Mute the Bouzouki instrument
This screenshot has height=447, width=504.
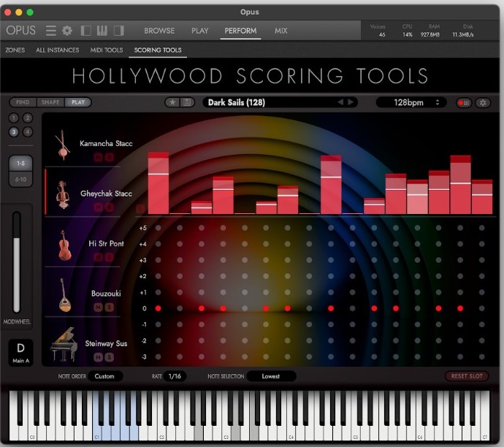98,307
